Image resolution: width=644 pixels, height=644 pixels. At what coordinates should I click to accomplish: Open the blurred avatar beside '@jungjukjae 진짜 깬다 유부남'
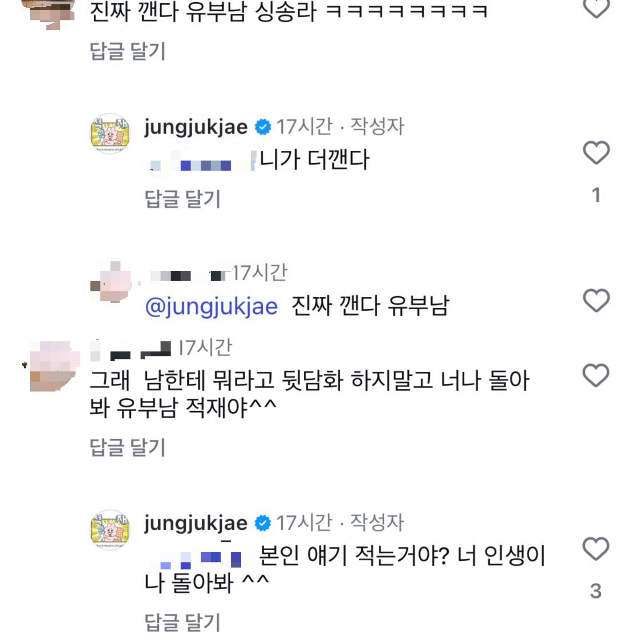(x=111, y=283)
